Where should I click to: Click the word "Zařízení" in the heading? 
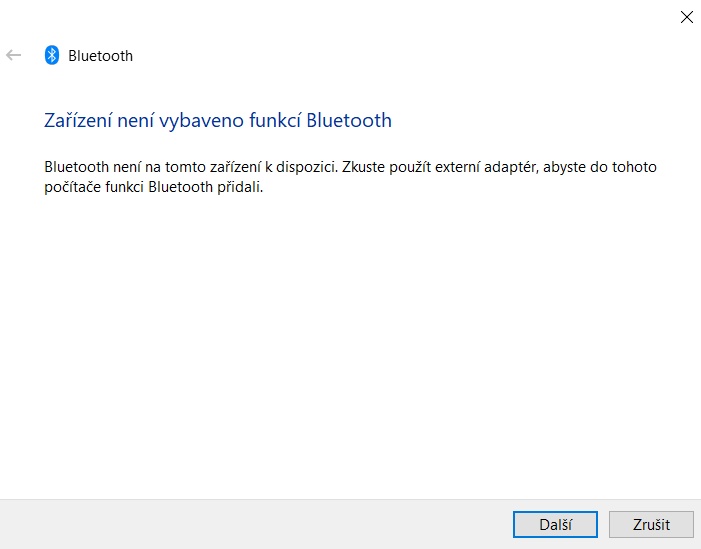pos(80,121)
